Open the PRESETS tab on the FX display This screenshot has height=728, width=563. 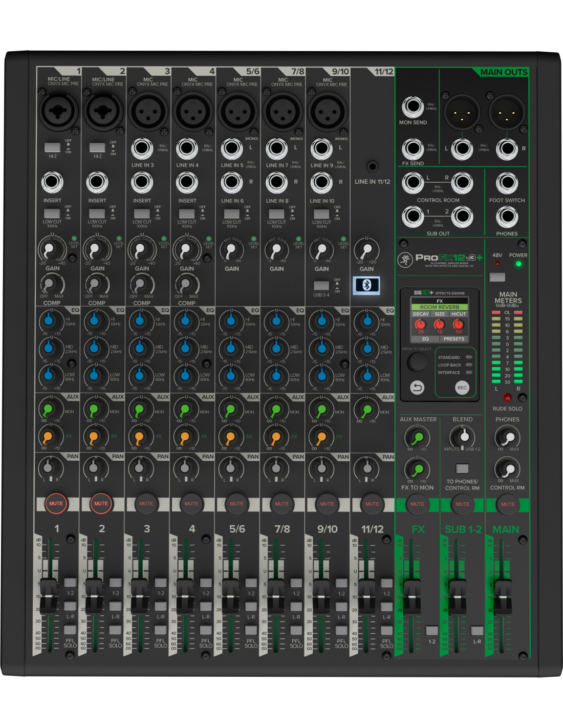453,339
